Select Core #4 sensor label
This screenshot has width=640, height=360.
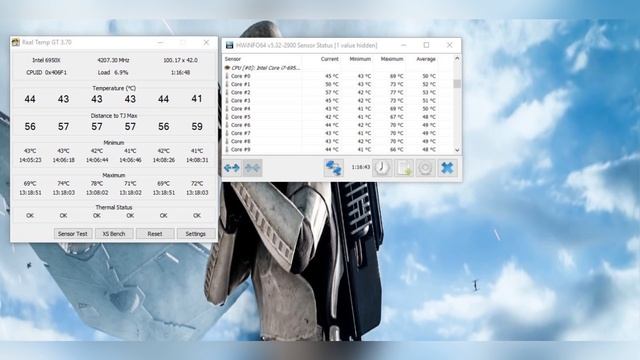pyautogui.click(x=240, y=109)
